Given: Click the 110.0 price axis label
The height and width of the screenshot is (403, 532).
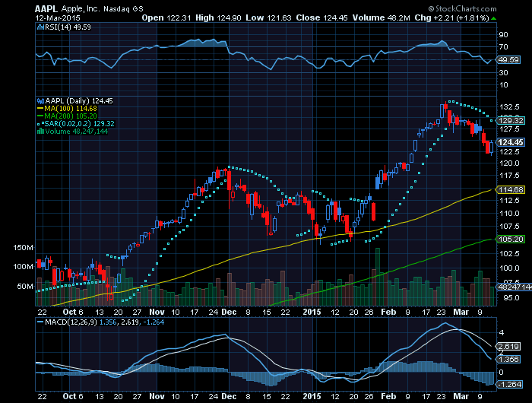Looking at the screenshot, I should pos(510,213).
